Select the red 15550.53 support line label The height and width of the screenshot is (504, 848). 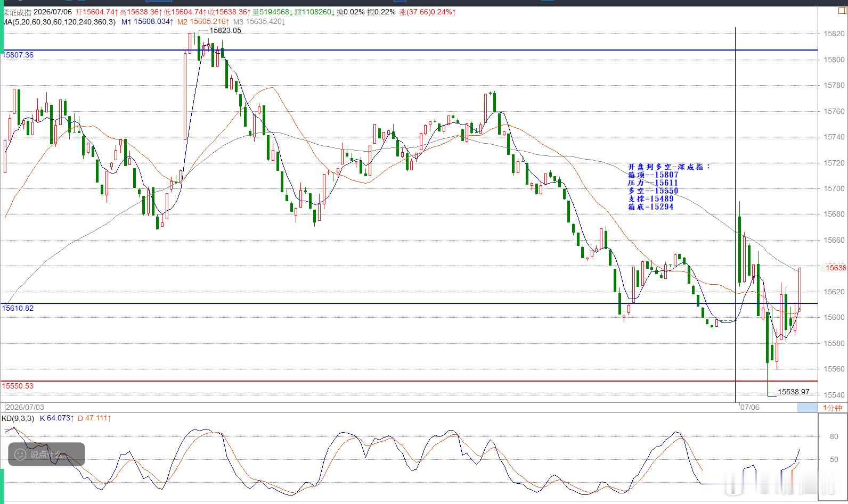click(18, 386)
